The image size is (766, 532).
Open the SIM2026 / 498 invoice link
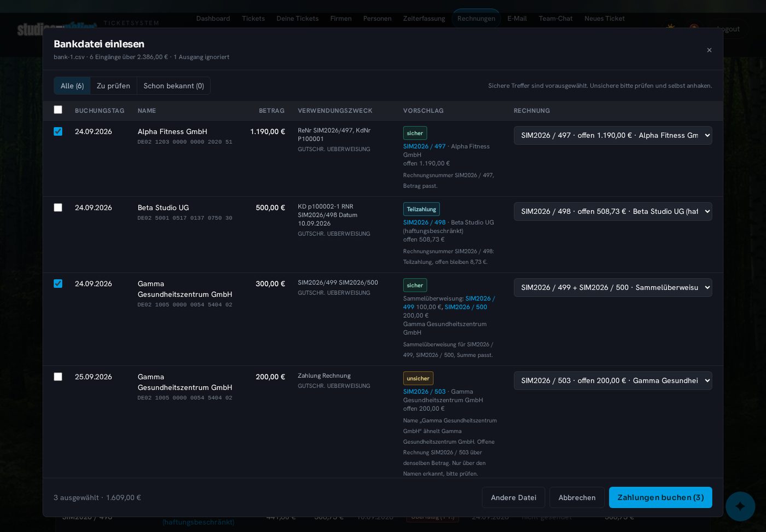(x=424, y=222)
